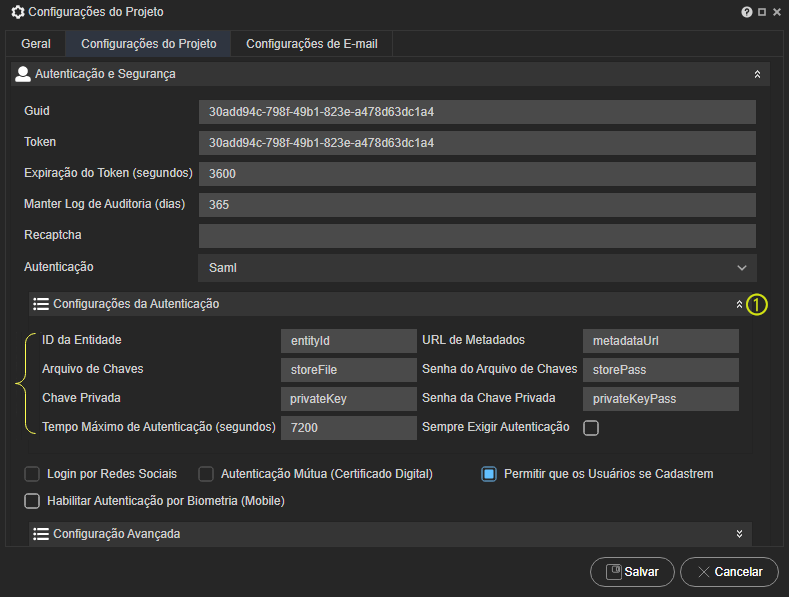
Task: Click the Tempo Máximo de Autenticação field showing 7200
Action: [x=349, y=428]
